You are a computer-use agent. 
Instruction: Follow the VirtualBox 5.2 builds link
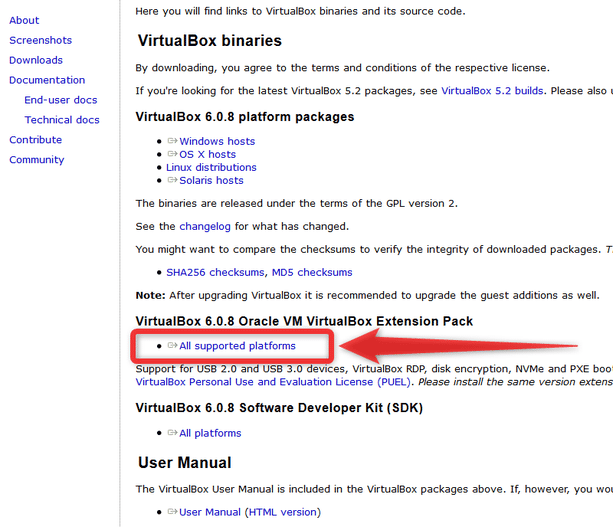point(492,91)
